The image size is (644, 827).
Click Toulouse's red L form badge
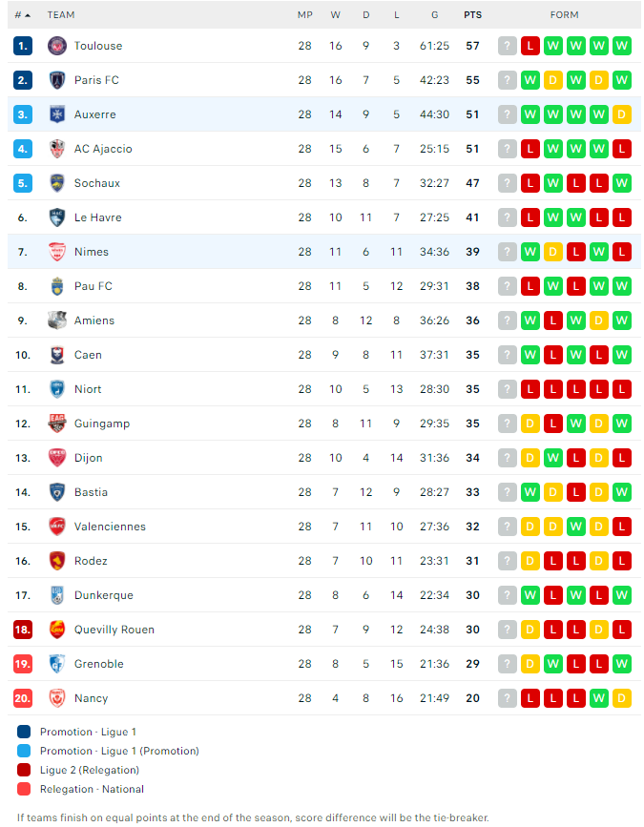(530, 46)
